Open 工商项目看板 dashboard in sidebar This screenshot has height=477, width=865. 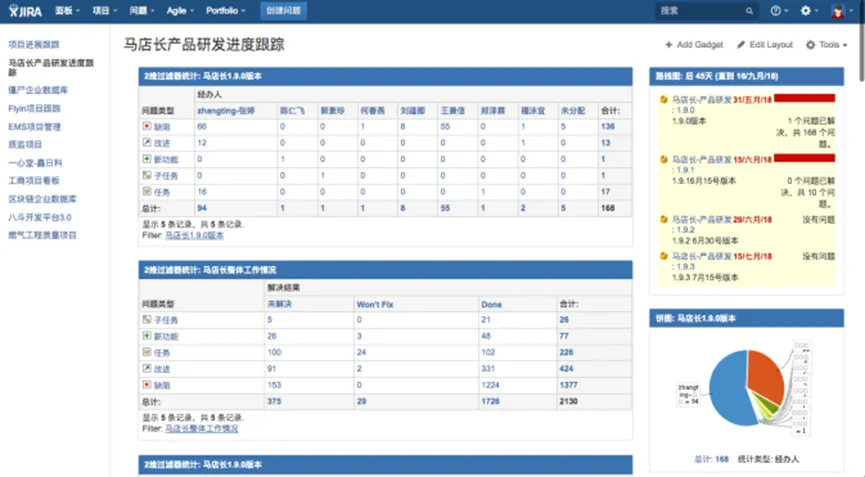click(34, 180)
